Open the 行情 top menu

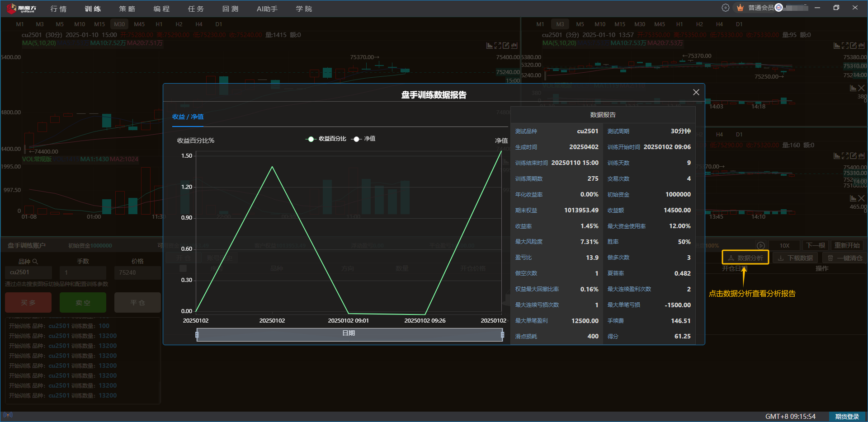(x=58, y=9)
